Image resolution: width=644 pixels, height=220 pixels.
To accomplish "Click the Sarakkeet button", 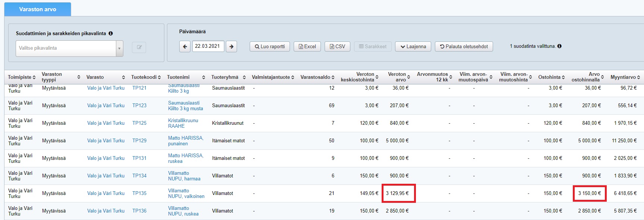I will 373,47.
